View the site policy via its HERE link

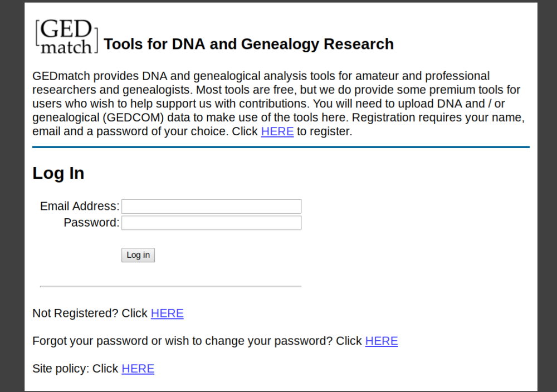click(138, 369)
